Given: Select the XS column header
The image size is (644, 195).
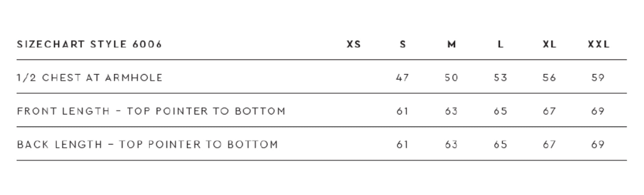Looking at the screenshot, I should click(x=354, y=44).
